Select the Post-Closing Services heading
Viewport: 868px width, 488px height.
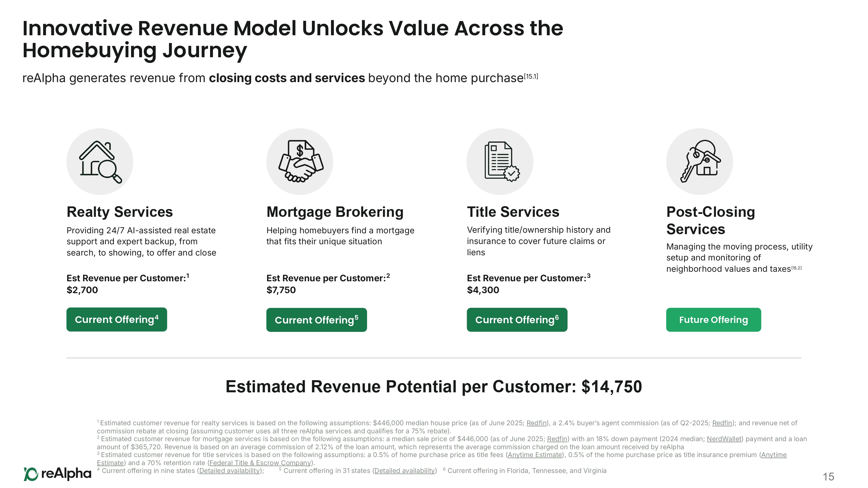coord(710,221)
